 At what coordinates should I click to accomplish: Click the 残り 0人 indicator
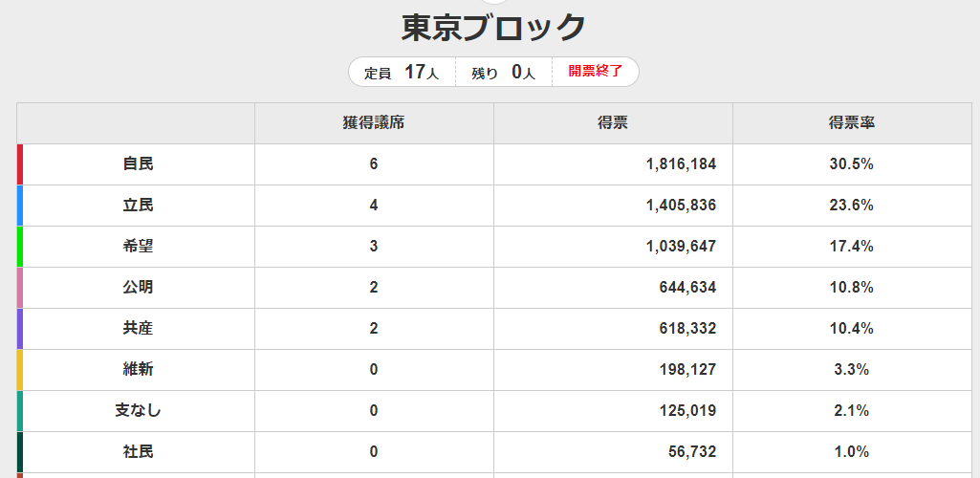pos(503,72)
